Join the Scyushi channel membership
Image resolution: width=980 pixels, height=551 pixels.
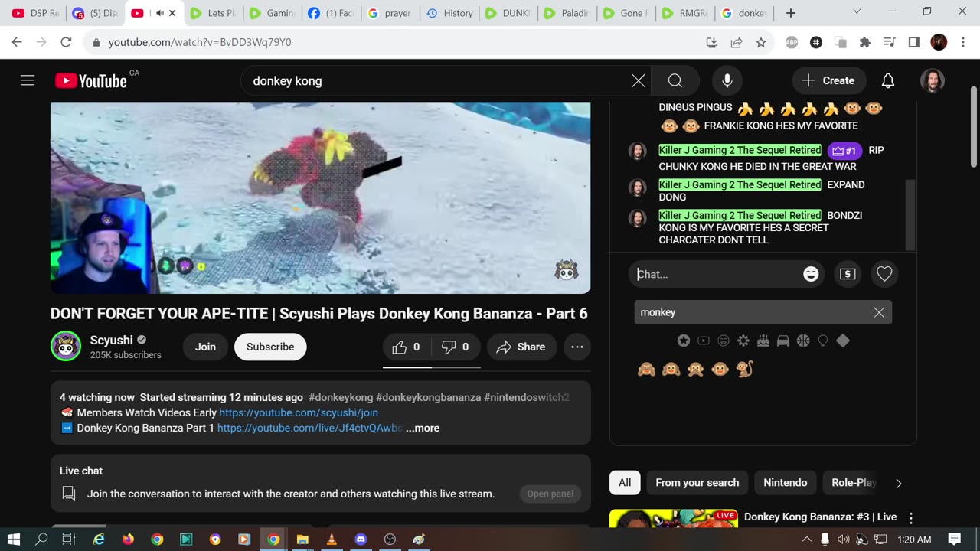(205, 347)
